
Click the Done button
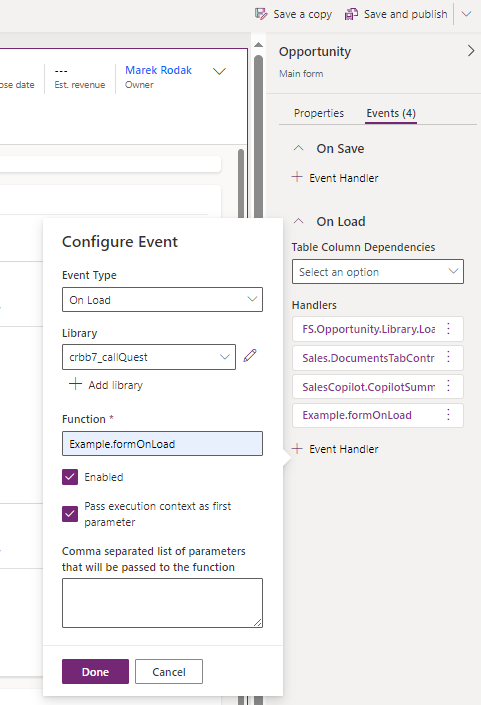coord(95,672)
